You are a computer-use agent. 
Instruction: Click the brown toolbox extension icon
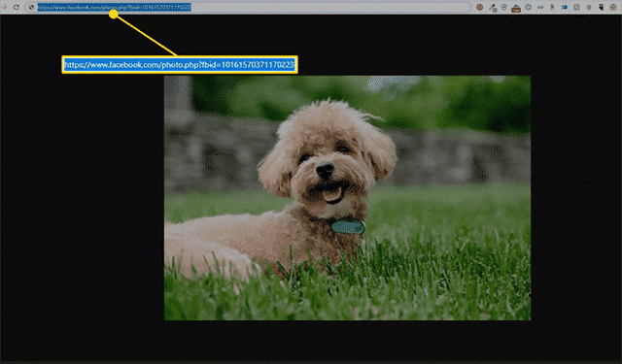(516, 8)
